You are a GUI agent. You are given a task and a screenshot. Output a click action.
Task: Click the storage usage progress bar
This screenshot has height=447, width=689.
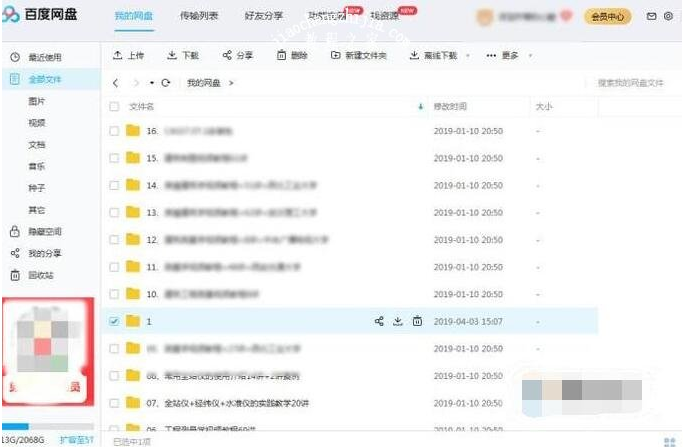(47, 426)
